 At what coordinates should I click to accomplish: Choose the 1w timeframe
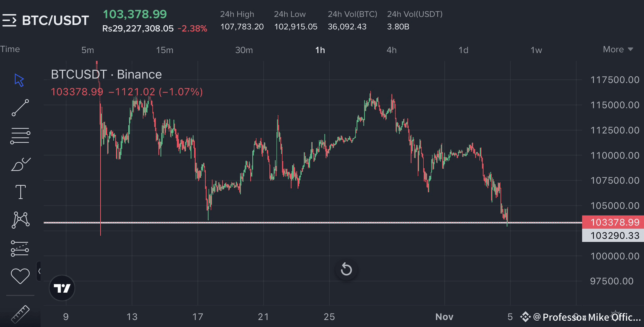click(x=536, y=50)
